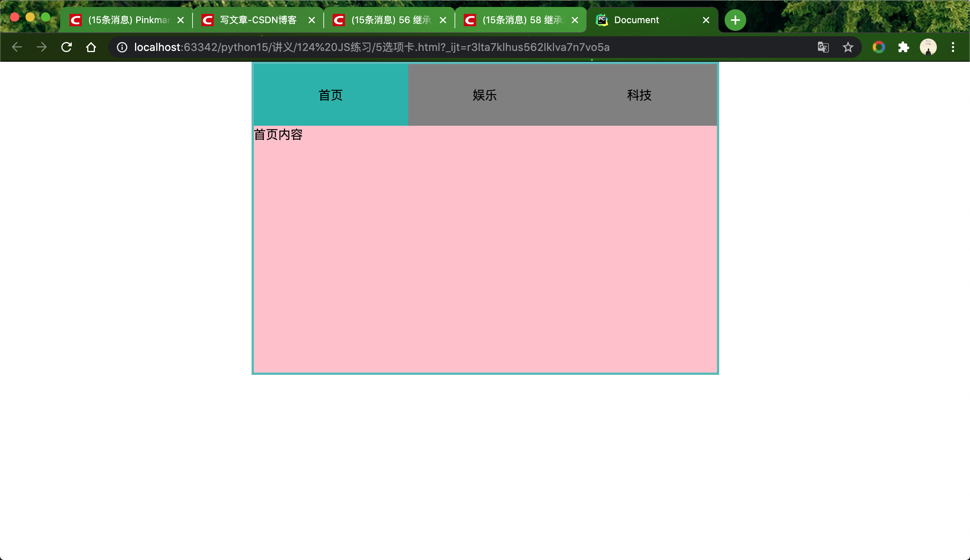
Task: Close the Pinkman browser tab
Action: pyautogui.click(x=180, y=20)
